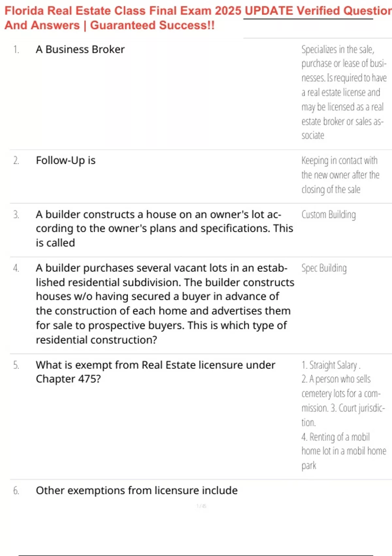Viewport: 392px width, 556px height.
Task: Select the "A Business Broker" term
Action: pos(80,49)
